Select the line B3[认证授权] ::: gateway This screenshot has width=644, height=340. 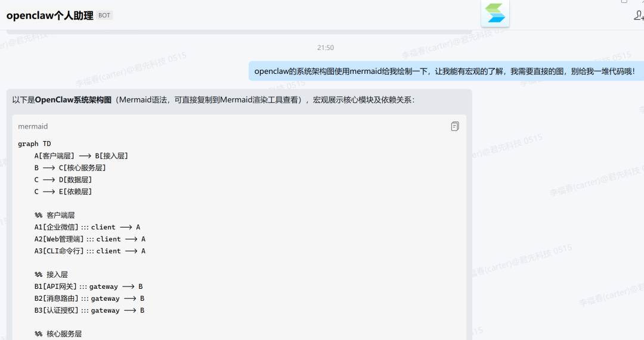(89, 310)
